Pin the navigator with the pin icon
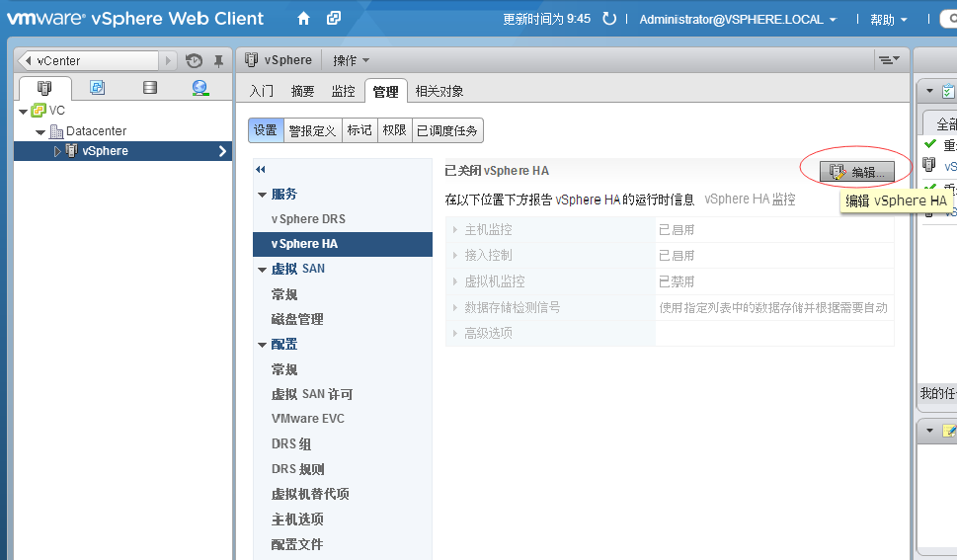Screen dimensions: 958x560 point(218,60)
